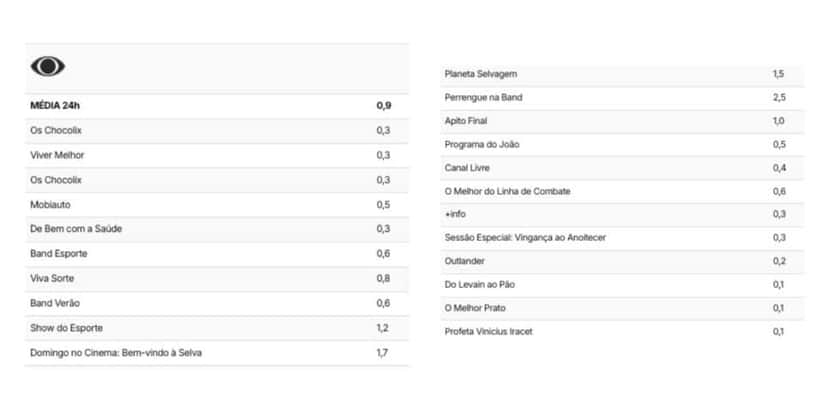The image size is (828, 414).
Task: Select the MÉDIA 24h row
Action: click(x=217, y=106)
